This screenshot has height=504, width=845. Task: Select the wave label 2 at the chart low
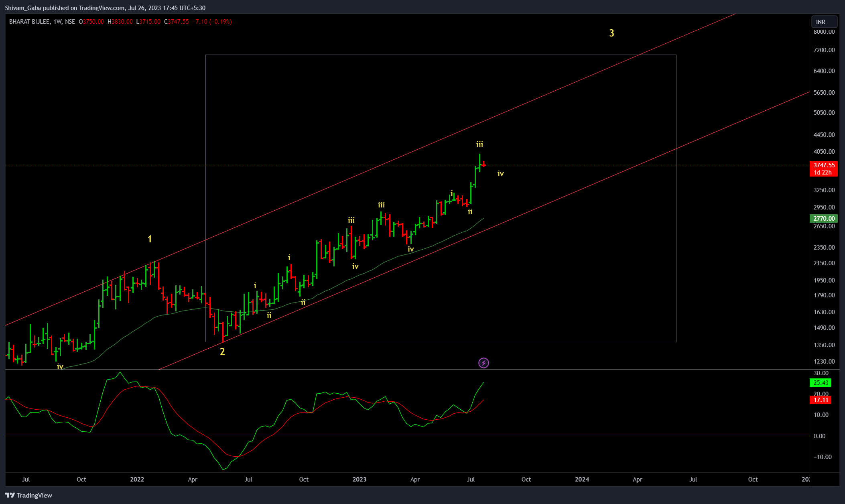(x=222, y=352)
